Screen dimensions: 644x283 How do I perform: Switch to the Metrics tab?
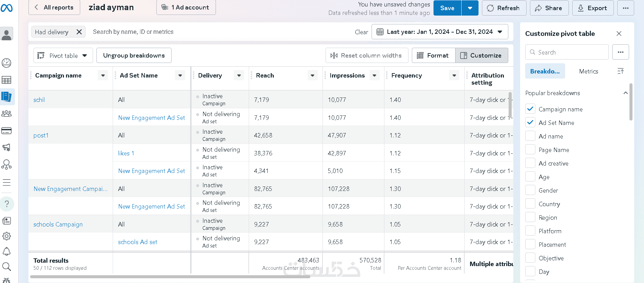click(589, 71)
